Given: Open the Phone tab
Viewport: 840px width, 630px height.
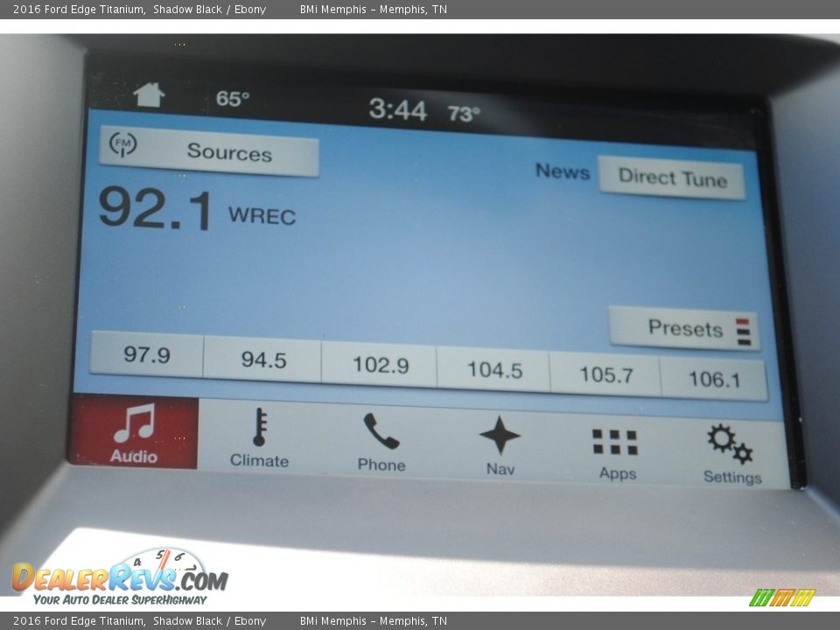Looking at the screenshot, I should 381,443.
